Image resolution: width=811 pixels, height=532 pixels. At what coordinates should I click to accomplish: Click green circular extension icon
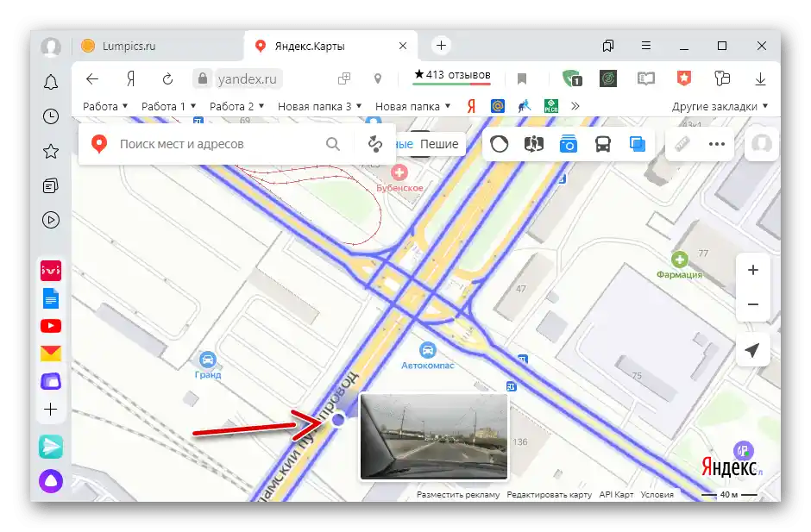[607, 78]
